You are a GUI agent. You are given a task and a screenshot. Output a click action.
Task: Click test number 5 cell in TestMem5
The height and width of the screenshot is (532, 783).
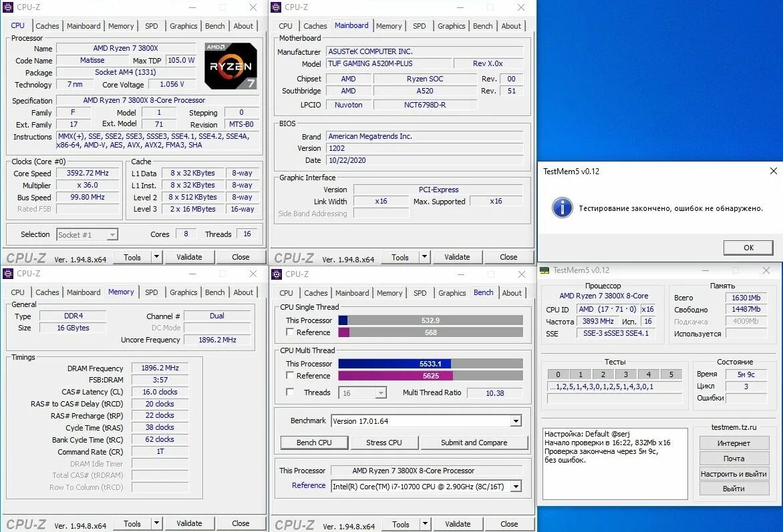[671, 374]
